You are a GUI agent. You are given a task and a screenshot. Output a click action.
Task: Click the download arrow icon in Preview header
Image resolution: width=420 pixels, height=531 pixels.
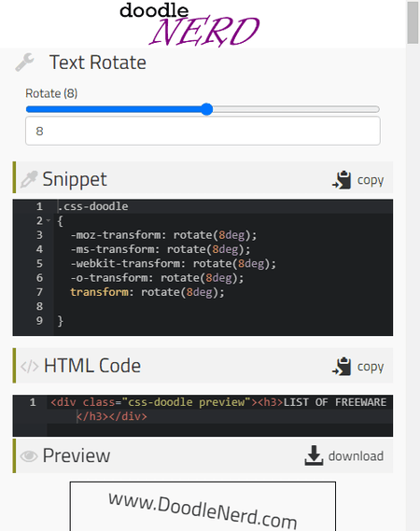[x=314, y=455]
